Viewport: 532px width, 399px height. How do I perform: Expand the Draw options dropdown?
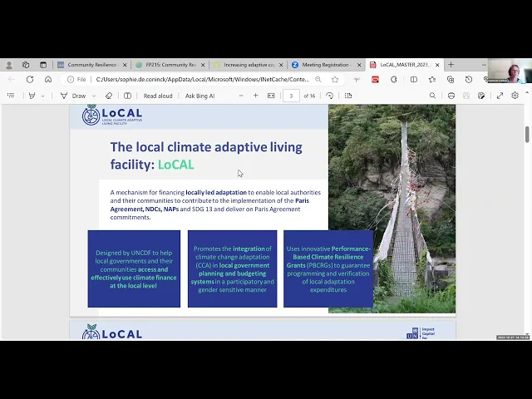click(x=94, y=96)
